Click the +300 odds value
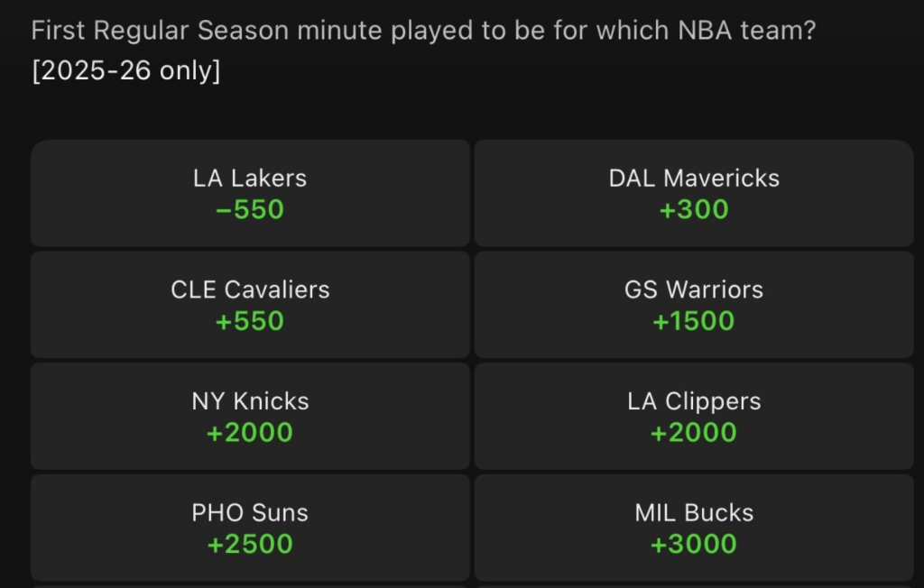This screenshot has height=588, width=924. 694,210
